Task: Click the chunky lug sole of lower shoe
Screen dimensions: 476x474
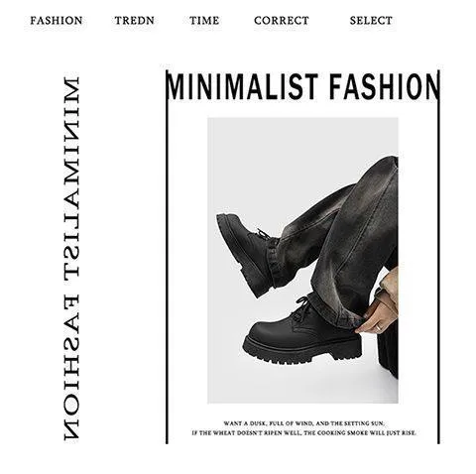Action: (x=301, y=352)
